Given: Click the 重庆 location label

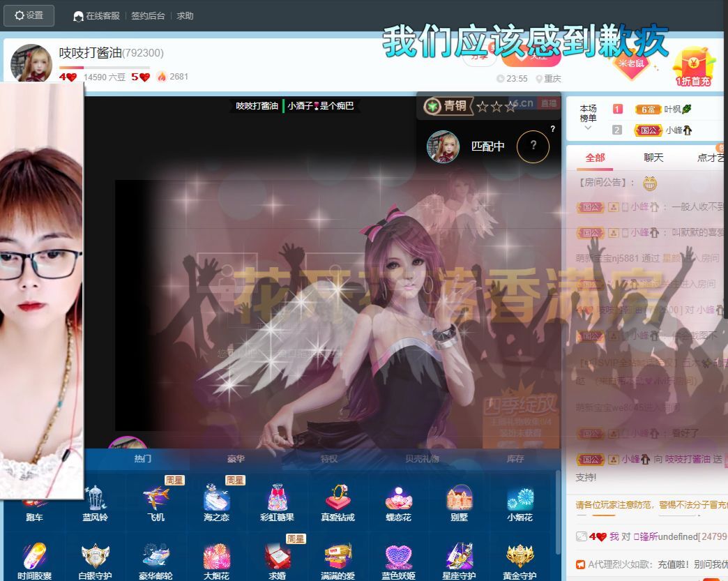Looking at the screenshot, I should coord(549,79).
